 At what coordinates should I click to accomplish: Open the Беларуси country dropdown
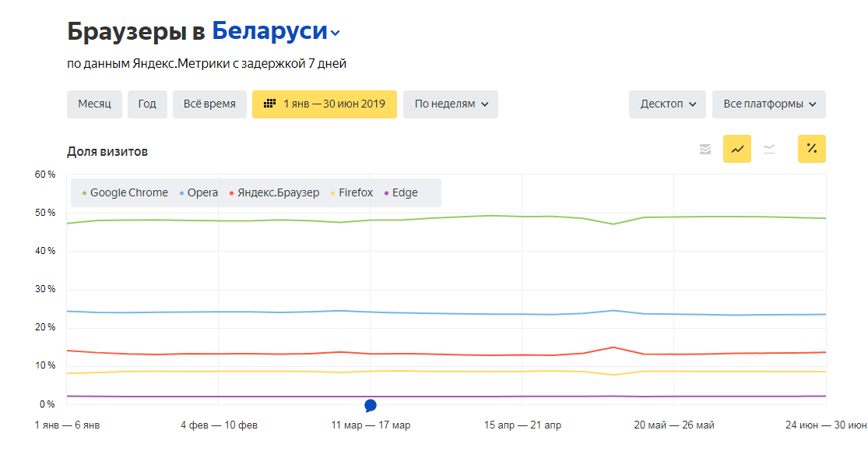276,32
